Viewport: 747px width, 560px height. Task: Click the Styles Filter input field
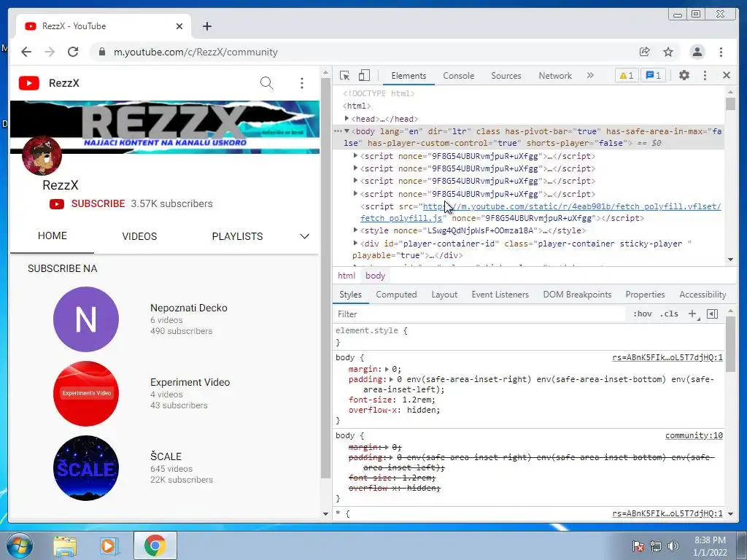click(479, 314)
